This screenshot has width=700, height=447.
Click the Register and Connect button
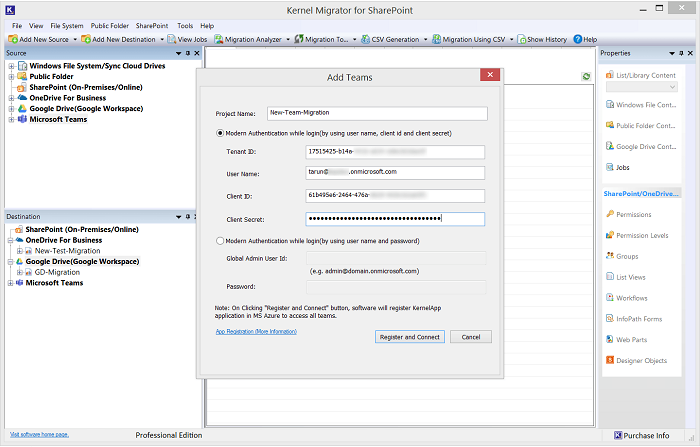[x=410, y=337]
